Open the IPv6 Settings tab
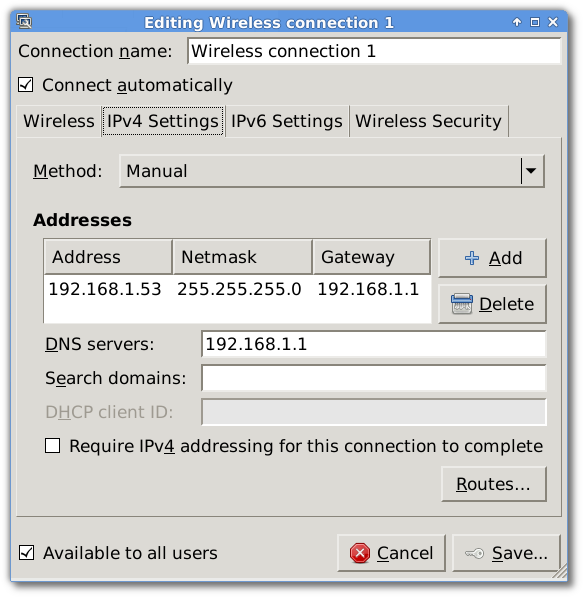Viewport: 584px width, 598px height. coord(287,121)
